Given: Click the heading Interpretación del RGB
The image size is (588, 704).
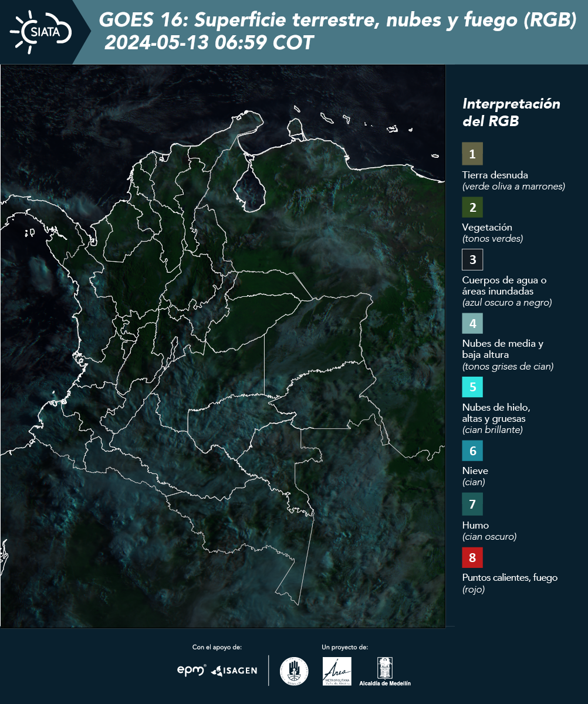Looking at the screenshot, I should tap(511, 113).
